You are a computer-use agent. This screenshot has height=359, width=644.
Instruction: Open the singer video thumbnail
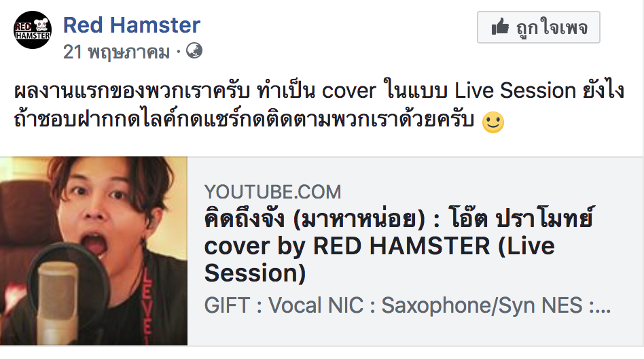(x=94, y=251)
